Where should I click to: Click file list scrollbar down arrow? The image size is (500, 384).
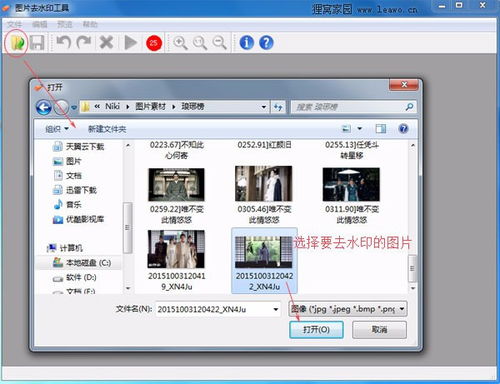tap(413, 288)
